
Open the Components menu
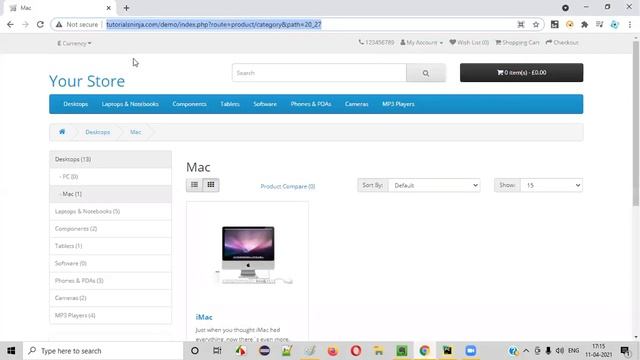coord(189,104)
